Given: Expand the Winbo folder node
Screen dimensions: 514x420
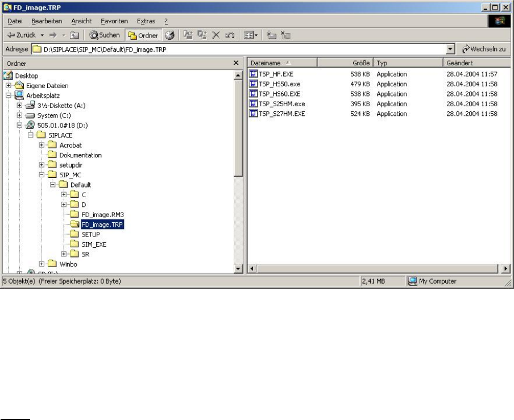Looking at the screenshot, I should click(x=42, y=264).
